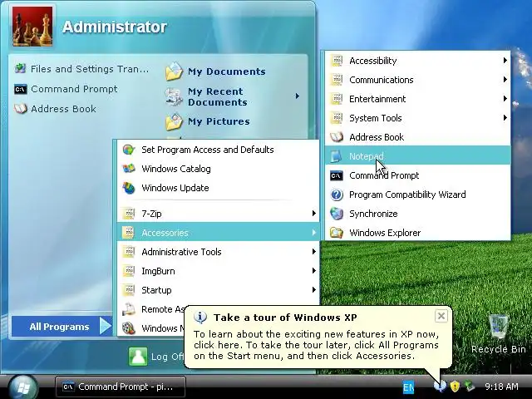
Task: Open Address Book icon in pinned list
Action: (x=20, y=109)
